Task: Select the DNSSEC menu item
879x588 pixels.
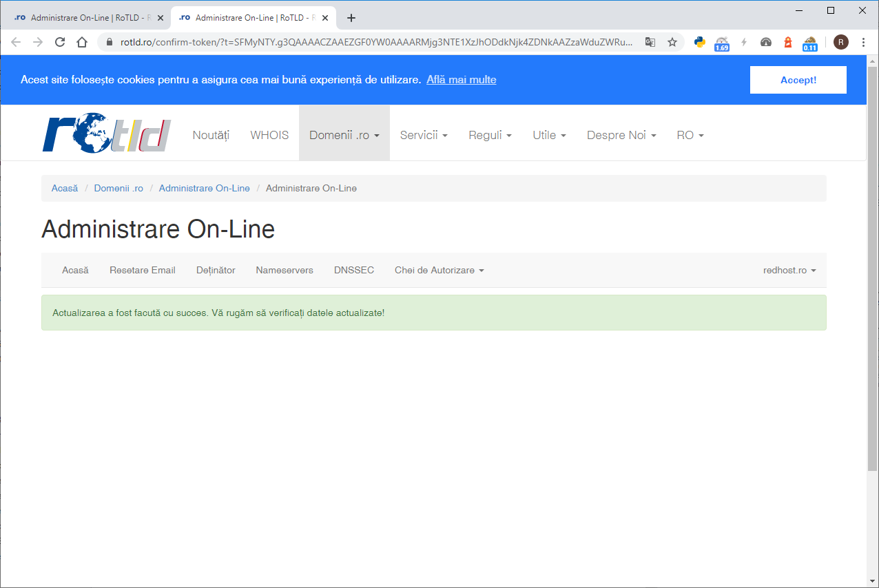Action: click(x=354, y=270)
